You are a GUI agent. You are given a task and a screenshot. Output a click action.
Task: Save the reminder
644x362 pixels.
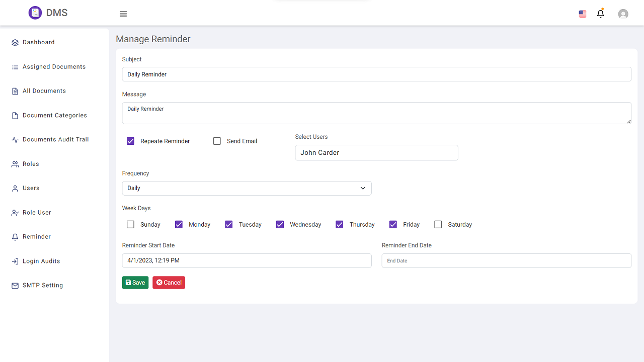click(135, 283)
